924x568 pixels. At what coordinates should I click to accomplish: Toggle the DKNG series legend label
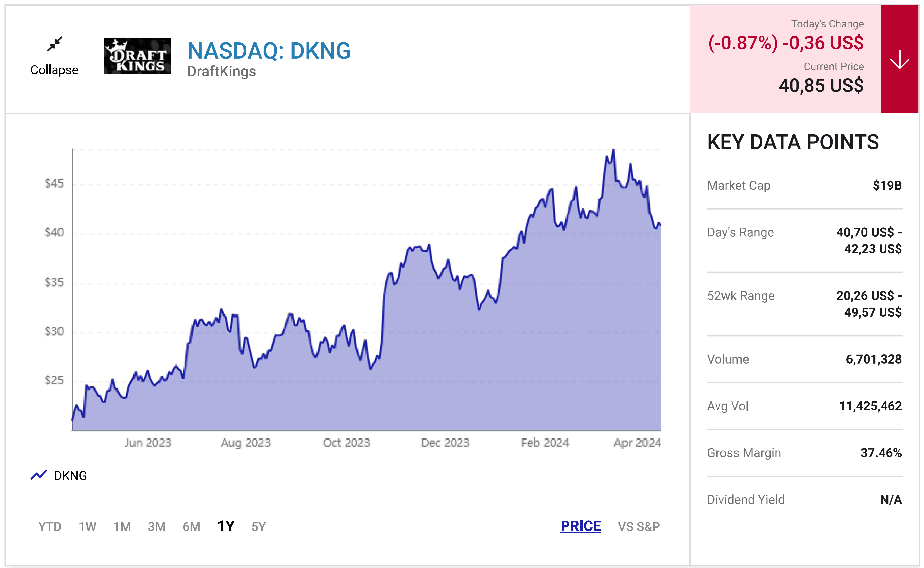click(x=70, y=476)
